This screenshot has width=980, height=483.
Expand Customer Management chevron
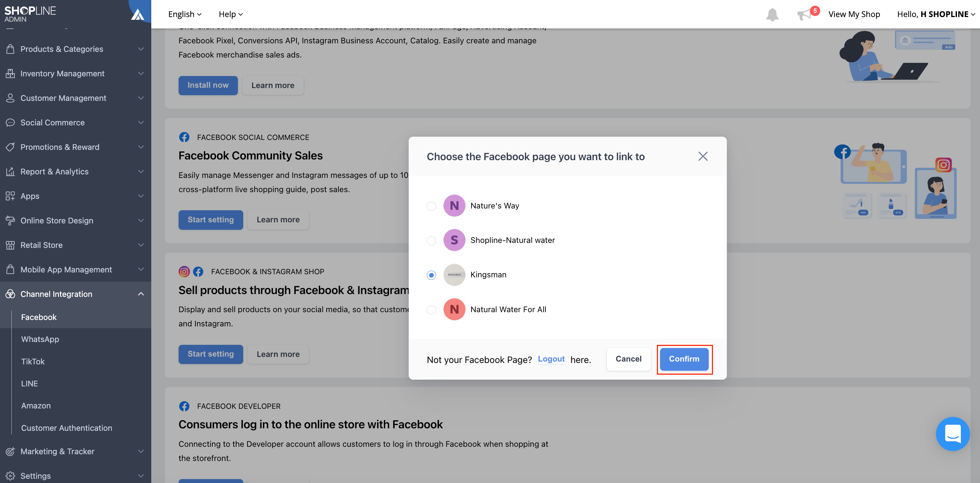tap(141, 98)
